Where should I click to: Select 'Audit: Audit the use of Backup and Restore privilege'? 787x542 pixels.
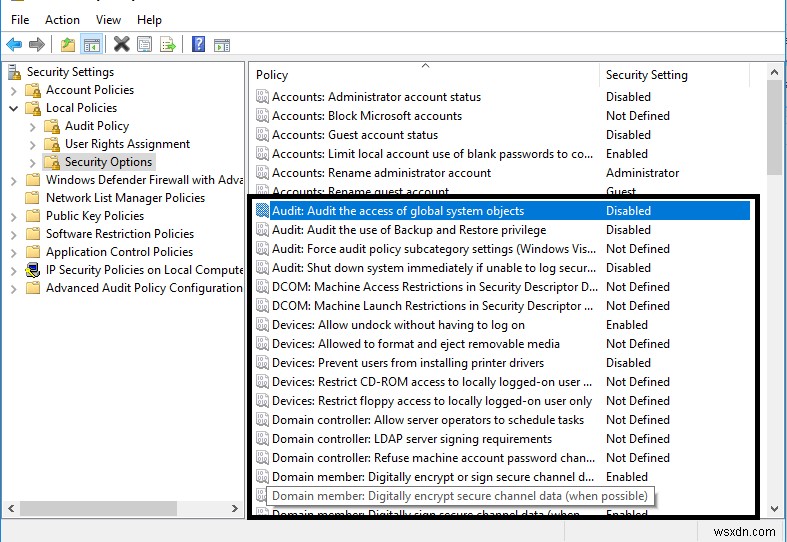(x=502, y=230)
